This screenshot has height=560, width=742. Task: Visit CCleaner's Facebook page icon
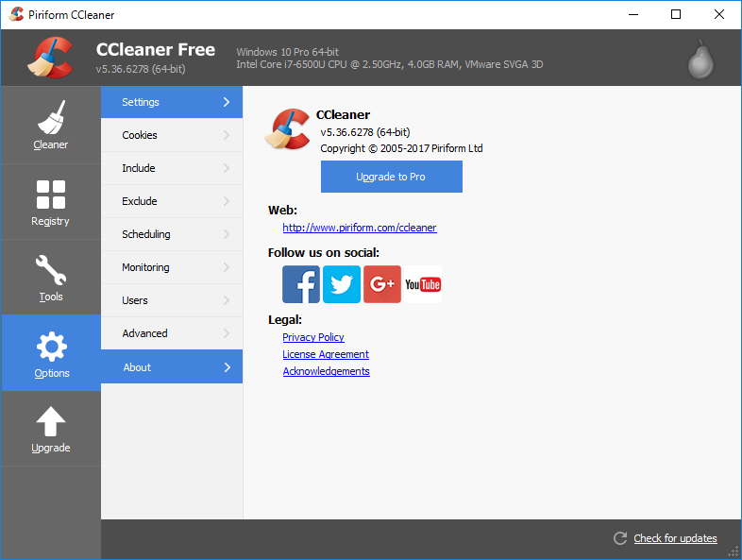click(x=301, y=284)
